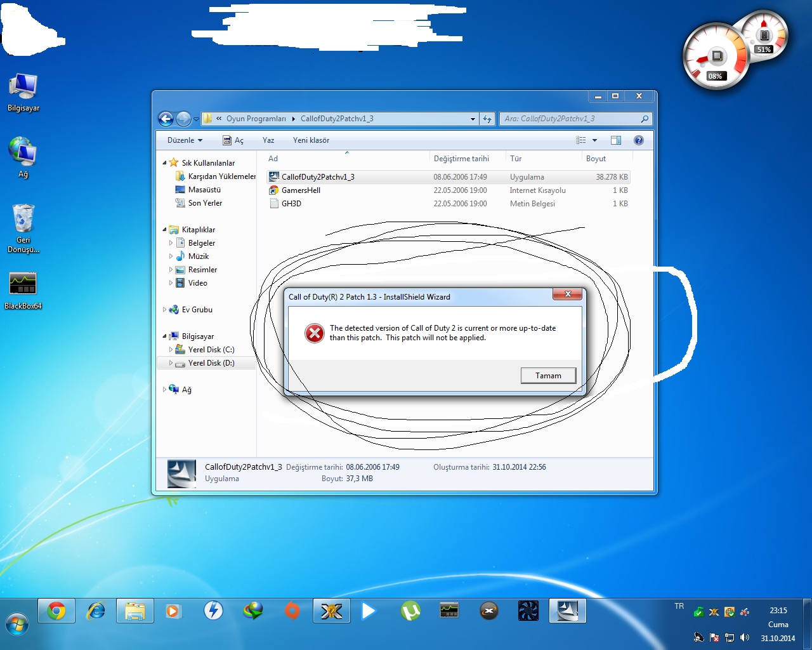Click Tamam in the InstallShield error dialog

pos(548,376)
